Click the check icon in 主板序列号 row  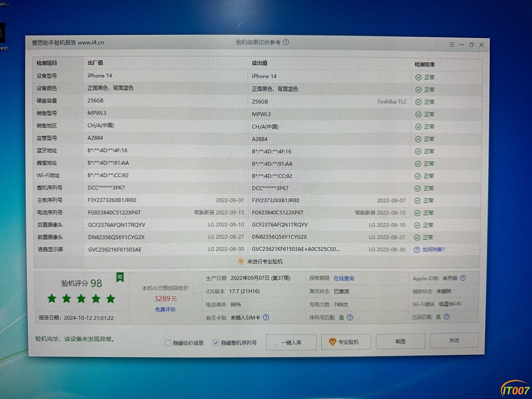pos(417,201)
